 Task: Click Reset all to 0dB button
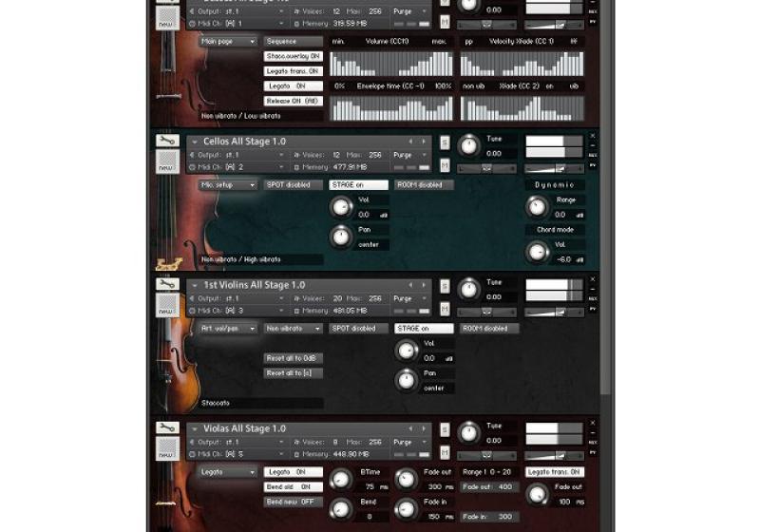(294, 358)
